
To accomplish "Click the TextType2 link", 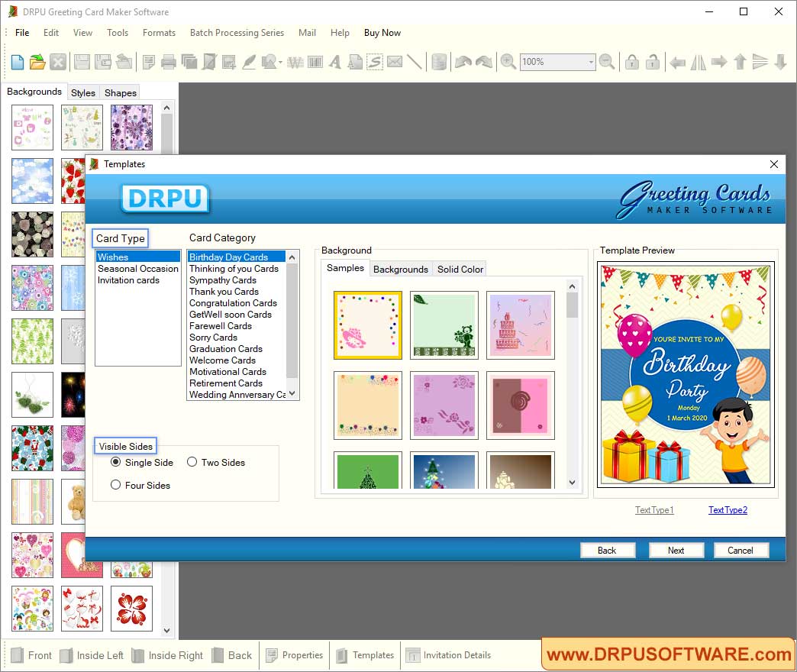I will click(728, 510).
